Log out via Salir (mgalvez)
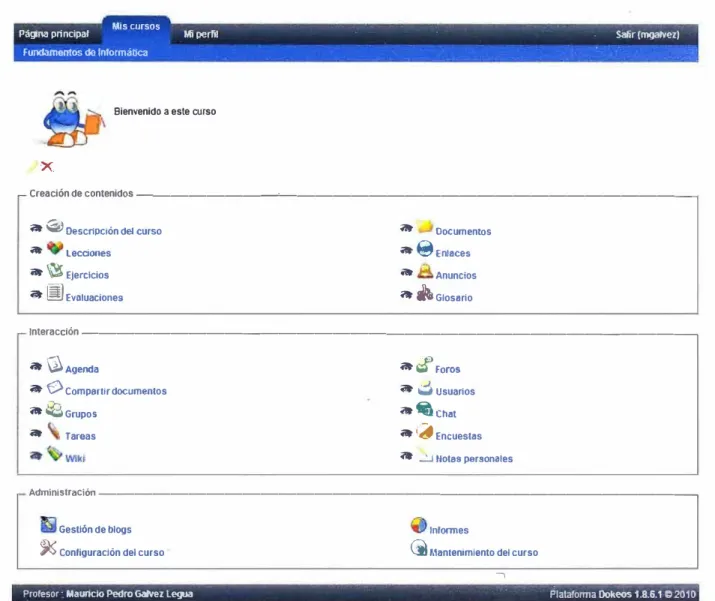The width and height of the screenshot is (715, 601). pyautogui.click(x=648, y=35)
